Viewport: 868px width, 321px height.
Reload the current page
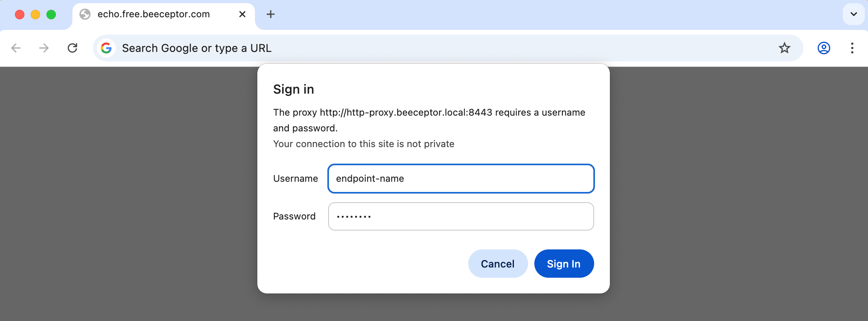(x=72, y=48)
